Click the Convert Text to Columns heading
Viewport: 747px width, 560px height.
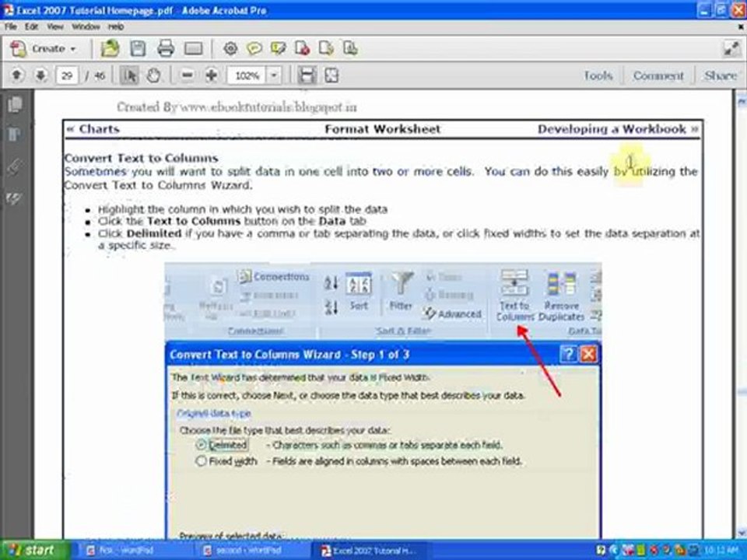tap(141, 158)
